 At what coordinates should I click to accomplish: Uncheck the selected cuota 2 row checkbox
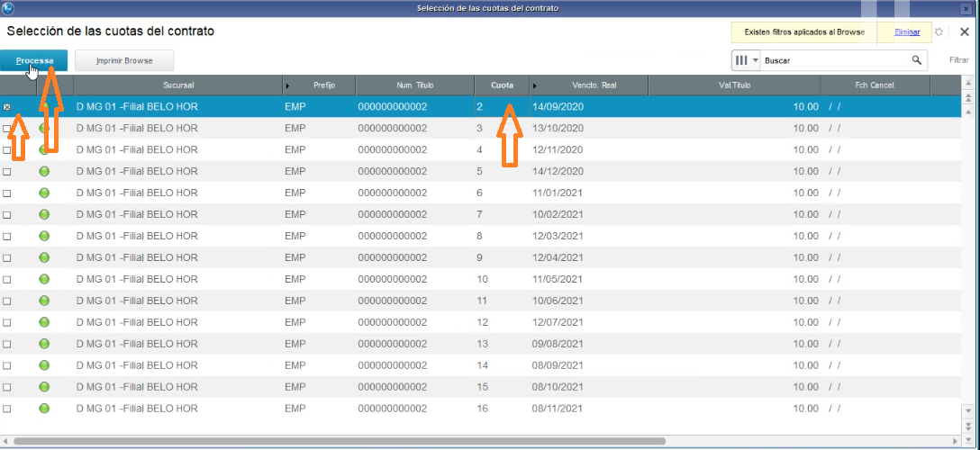point(7,107)
